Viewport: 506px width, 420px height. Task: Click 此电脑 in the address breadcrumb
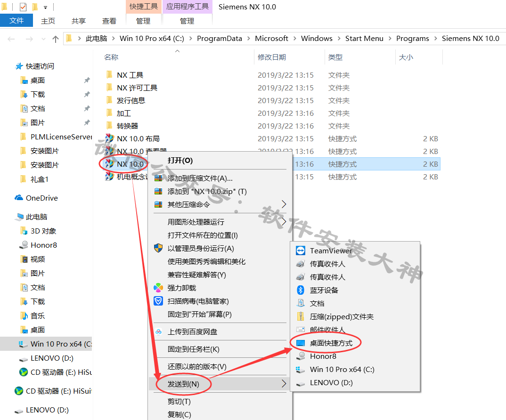[96, 39]
